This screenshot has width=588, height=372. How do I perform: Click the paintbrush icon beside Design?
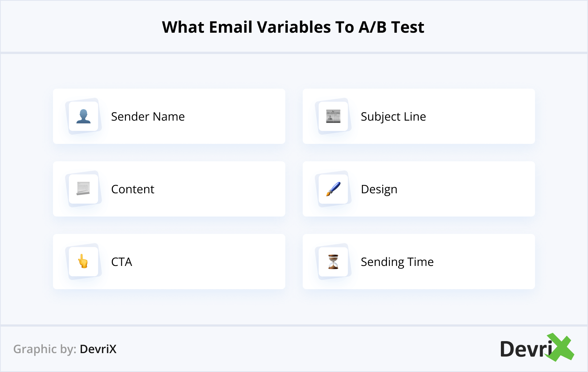coord(333,189)
